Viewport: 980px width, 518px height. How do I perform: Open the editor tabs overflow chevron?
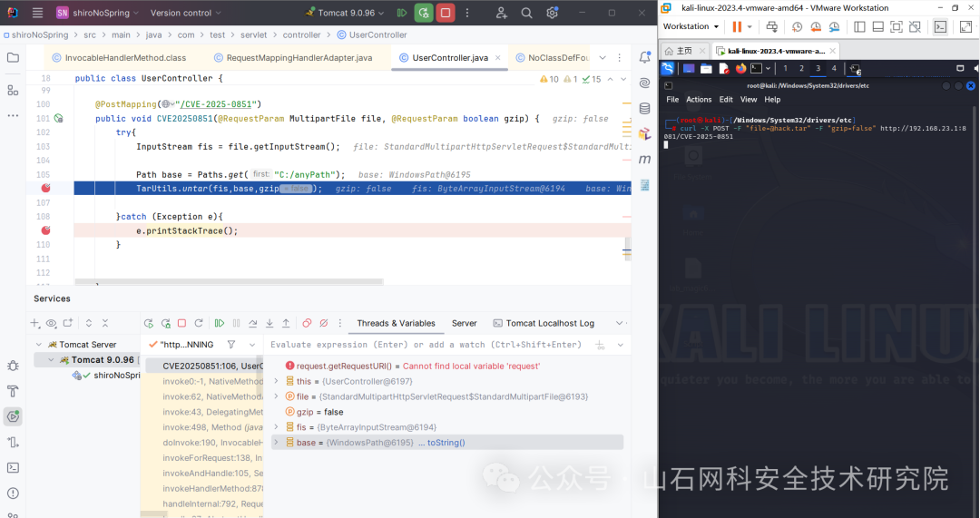coord(603,57)
